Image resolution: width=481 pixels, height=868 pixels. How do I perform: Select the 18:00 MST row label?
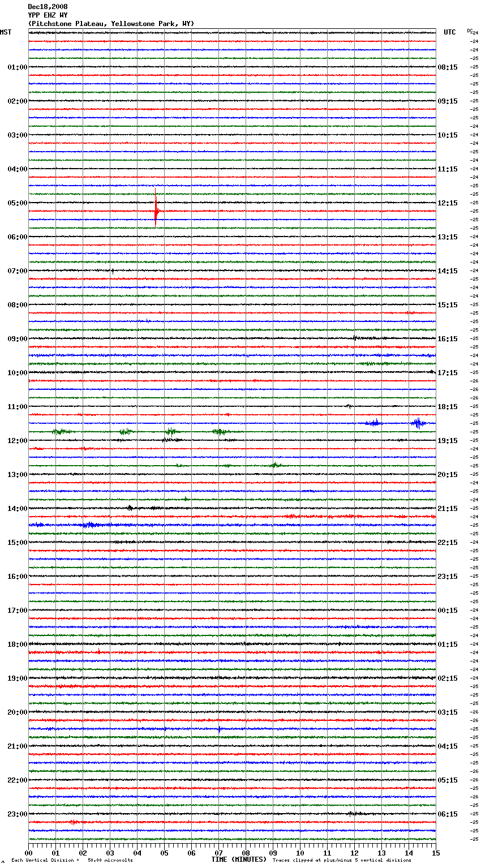(18, 644)
